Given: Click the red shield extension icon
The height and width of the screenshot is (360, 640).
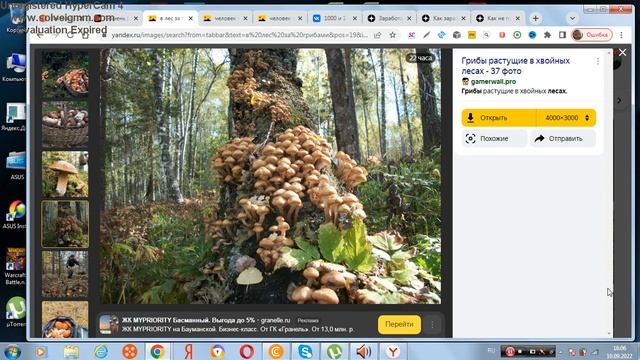Looking at the screenshot, I should coord(502,35).
